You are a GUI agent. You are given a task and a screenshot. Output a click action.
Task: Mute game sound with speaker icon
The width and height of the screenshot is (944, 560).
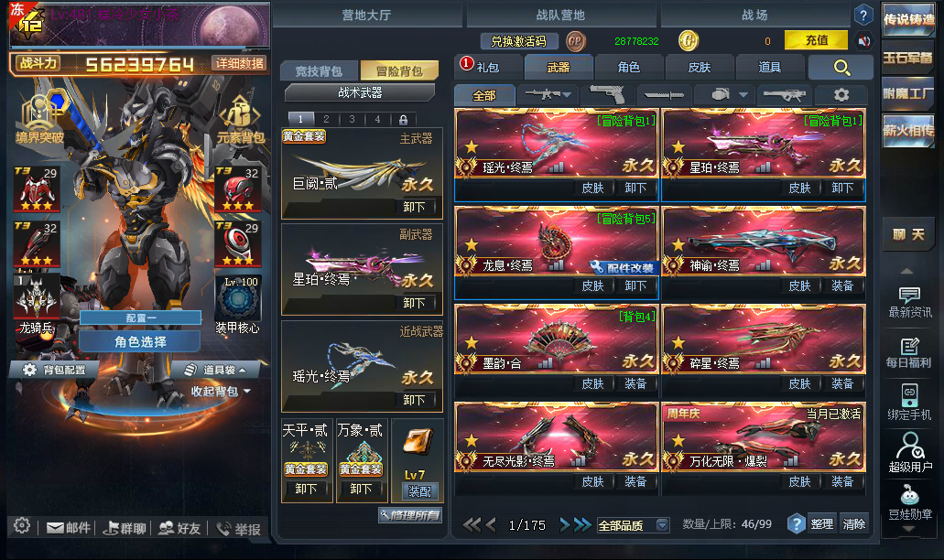(x=864, y=41)
